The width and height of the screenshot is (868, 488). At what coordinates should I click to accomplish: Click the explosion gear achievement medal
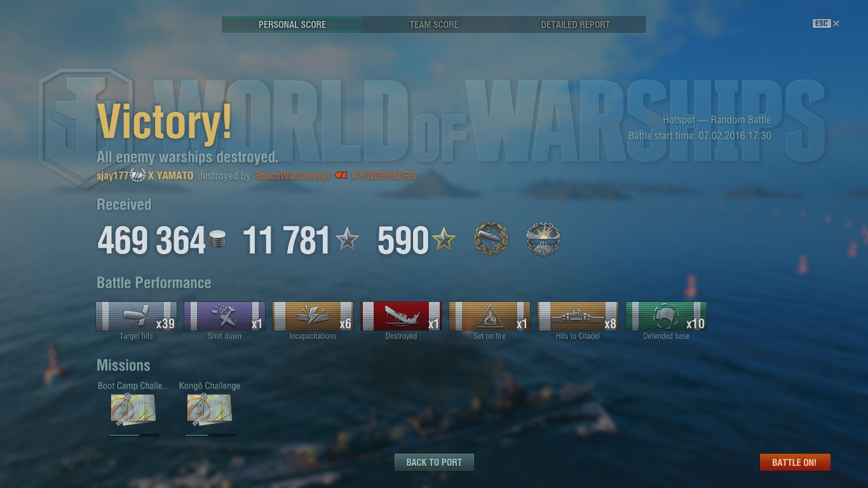[543, 240]
